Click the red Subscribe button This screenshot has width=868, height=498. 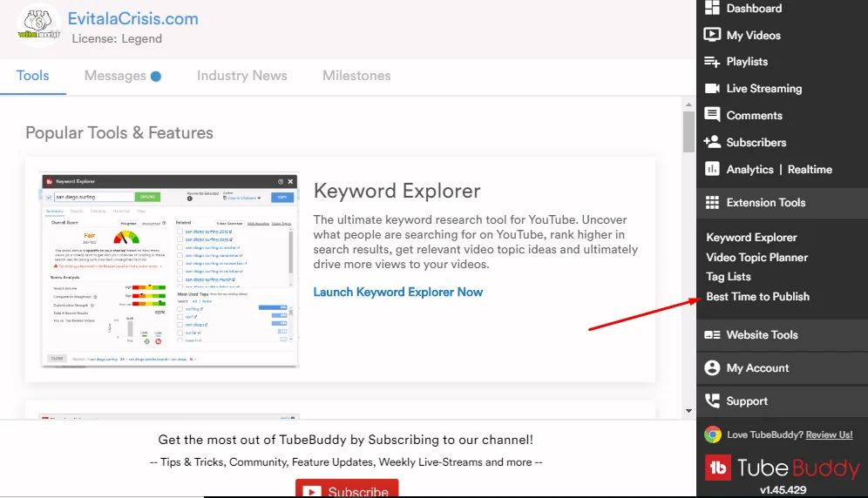[x=347, y=488]
